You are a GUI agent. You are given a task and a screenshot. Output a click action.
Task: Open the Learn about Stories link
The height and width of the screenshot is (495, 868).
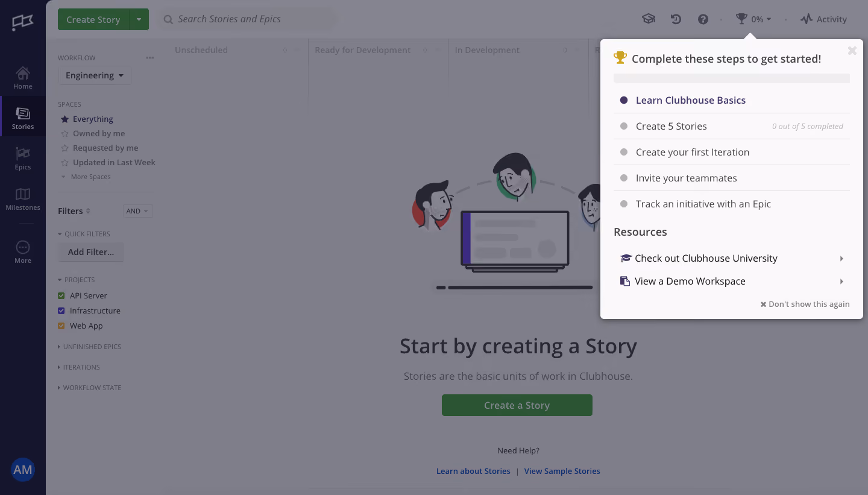473,471
